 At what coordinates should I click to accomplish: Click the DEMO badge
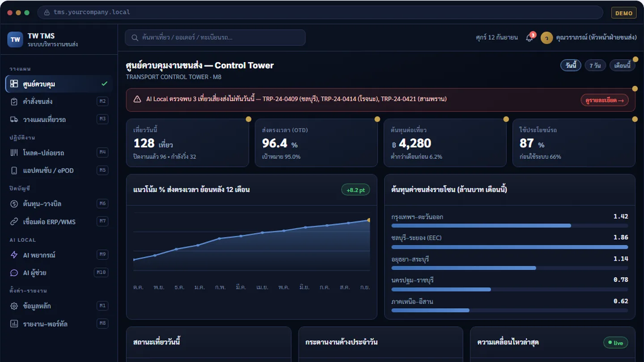coord(624,13)
